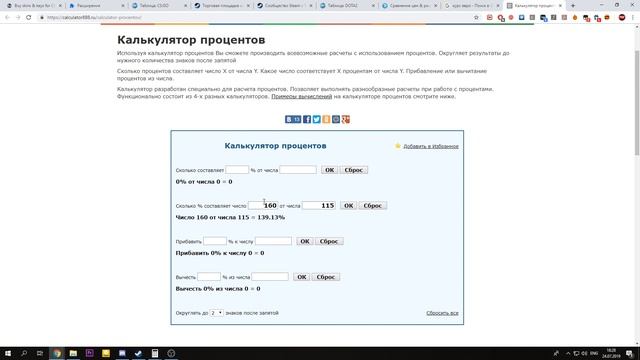Switch to the Таблица CS:GO tab
Screen dimensions: 640x360
pos(158,6)
